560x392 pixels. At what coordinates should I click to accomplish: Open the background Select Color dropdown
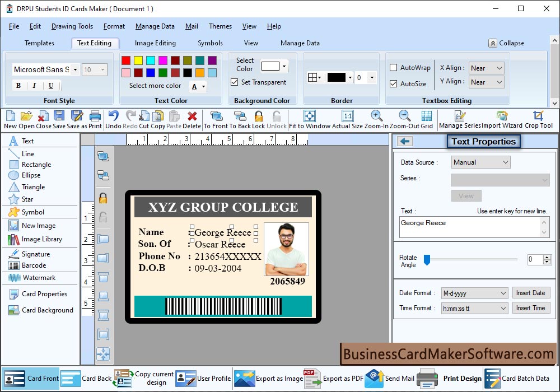[x=284, y=66]
